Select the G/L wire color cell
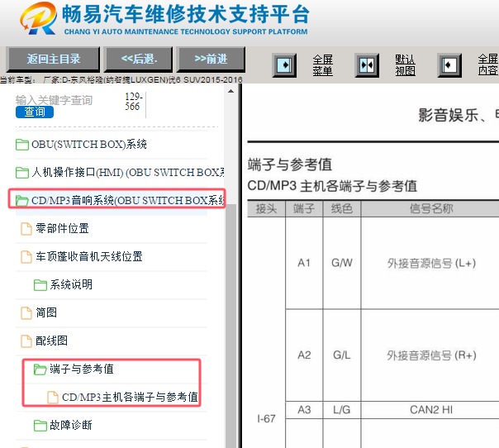The height and width of the screenshot is (448, 499). [x=342, y=355]
